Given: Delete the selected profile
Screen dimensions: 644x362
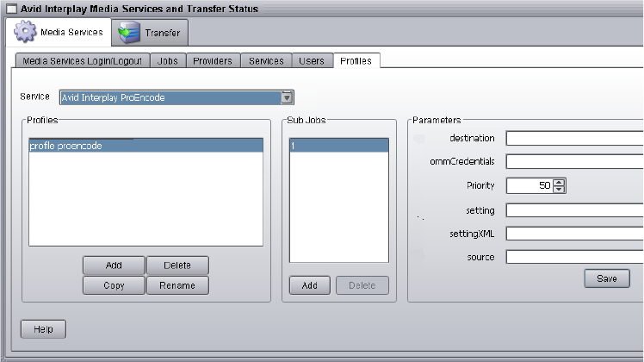Looking at the screenshot, I should [x=177, y=265].
